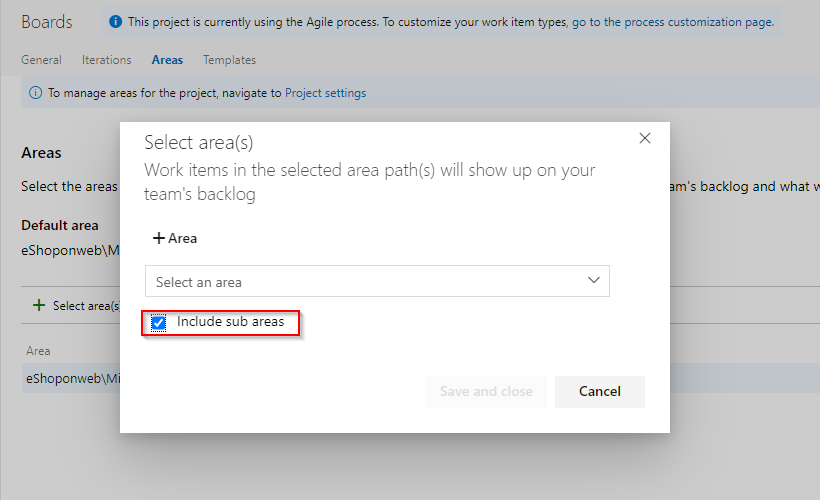Close the Select area(s) dialog
820x500 pixels.
[645, 138]
